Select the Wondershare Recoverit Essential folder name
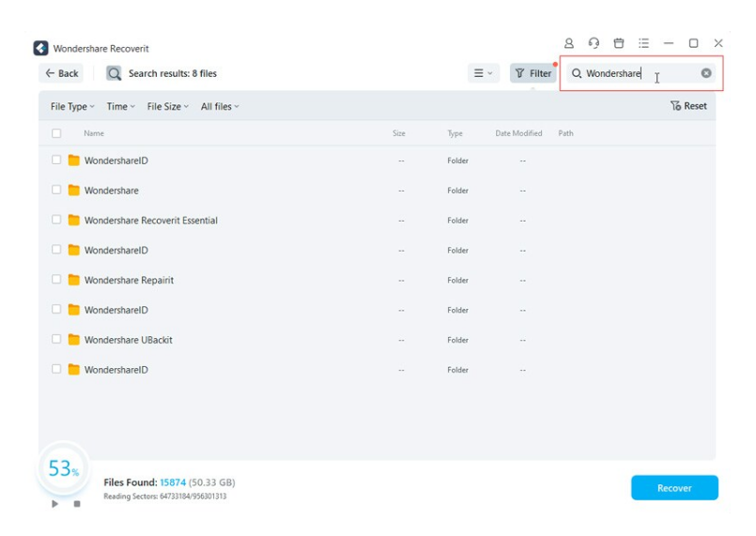Image resolution: width=756 pixels, height=536 pixels. click(x=151, y=221)
